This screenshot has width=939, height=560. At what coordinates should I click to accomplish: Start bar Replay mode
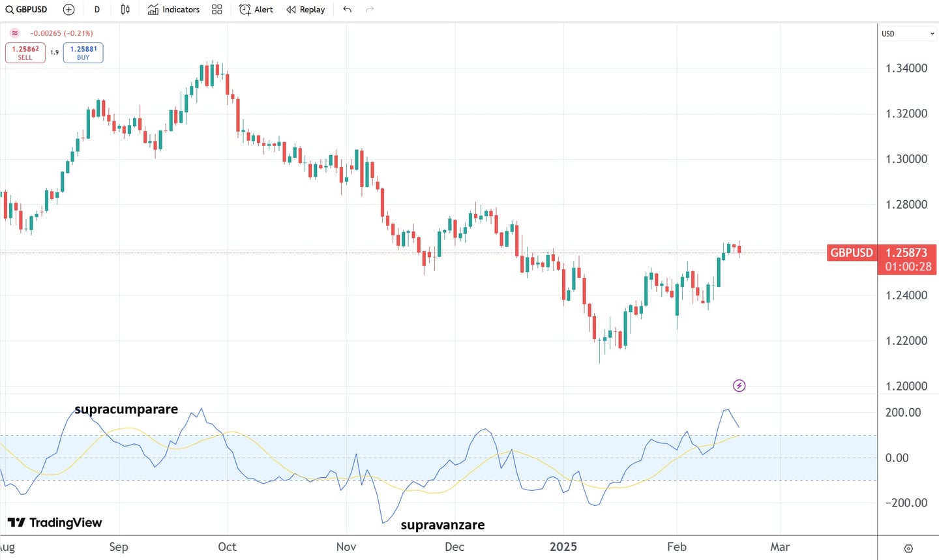click(x=305, y=10)
